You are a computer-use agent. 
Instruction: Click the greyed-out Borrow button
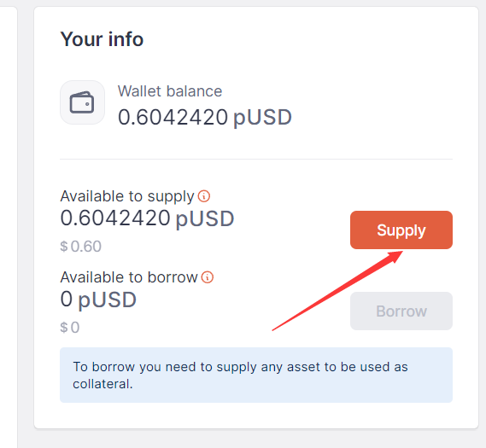(x=401, y=311)
